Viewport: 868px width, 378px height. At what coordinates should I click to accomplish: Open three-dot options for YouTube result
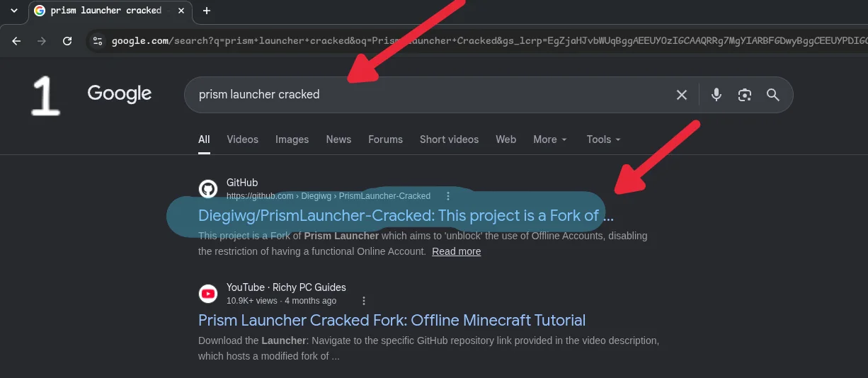point(364,301)
